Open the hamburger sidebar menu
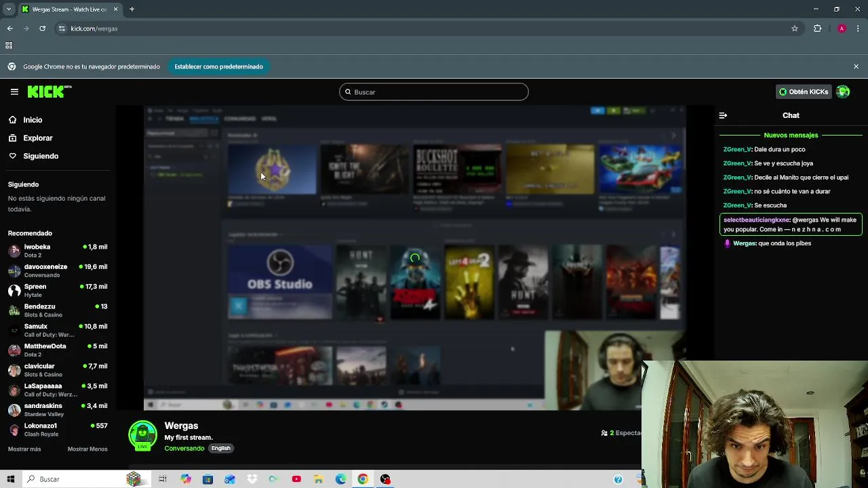The height and width of the screenshot is (488, 868). pyautogui.click(x=14, y=91)
